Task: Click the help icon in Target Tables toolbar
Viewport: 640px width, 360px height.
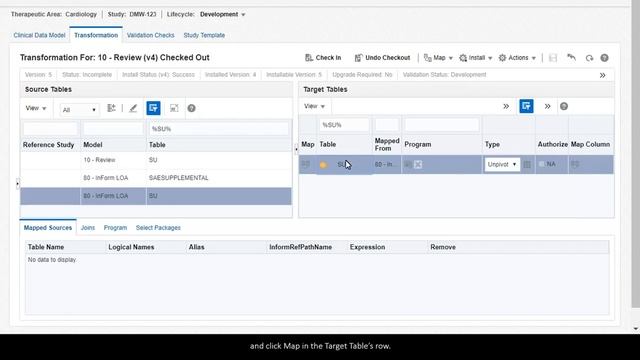Action: click(564, 106)
